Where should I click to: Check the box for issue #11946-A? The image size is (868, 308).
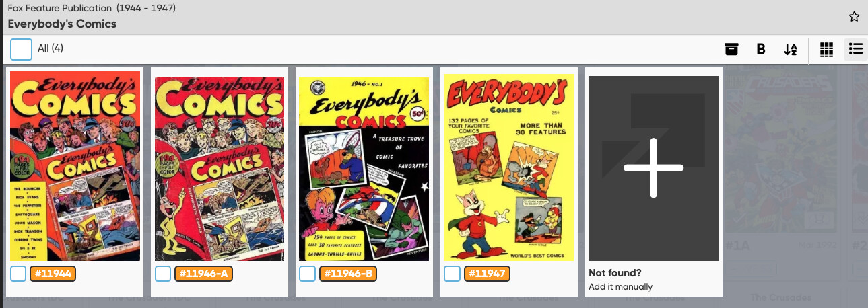[x=163, y=274]
